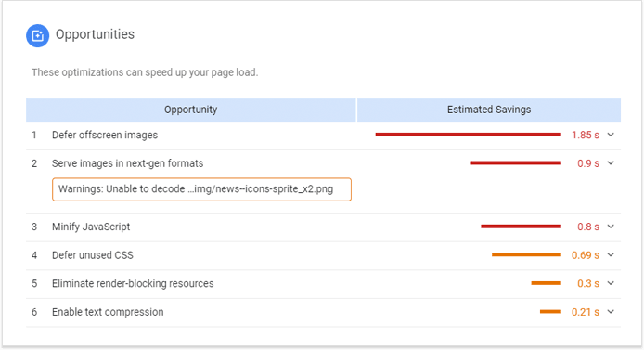Click the Opportunity column header
The height and width of the screenshot is (350, 644).
click(191, 110)
